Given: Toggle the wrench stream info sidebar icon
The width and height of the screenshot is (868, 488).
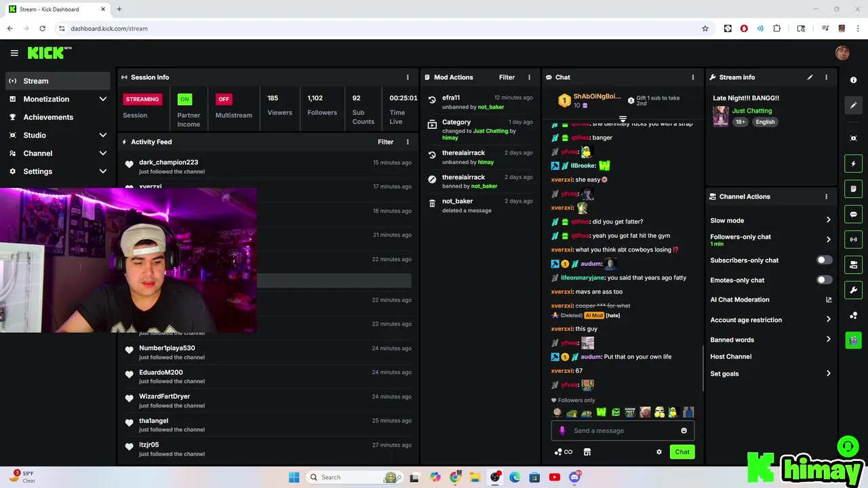Looking at the screenshot, I should pyautogui.click(x=853, y=290).
